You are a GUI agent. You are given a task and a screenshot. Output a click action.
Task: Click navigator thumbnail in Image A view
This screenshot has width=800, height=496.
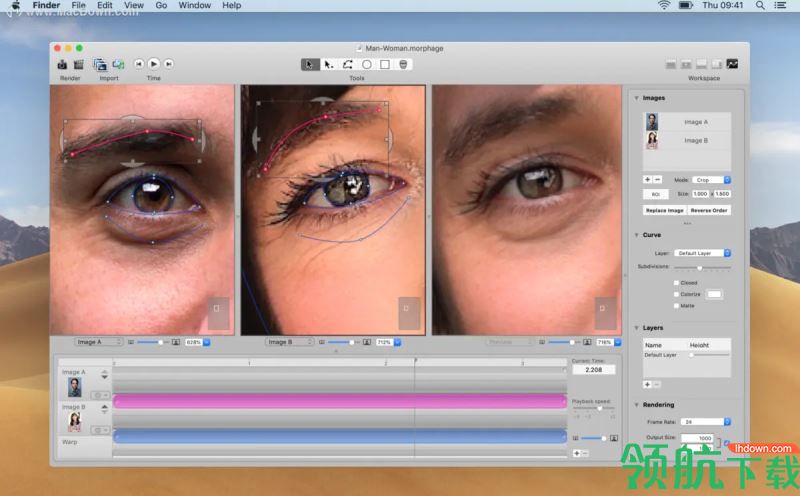coord(218,312)
